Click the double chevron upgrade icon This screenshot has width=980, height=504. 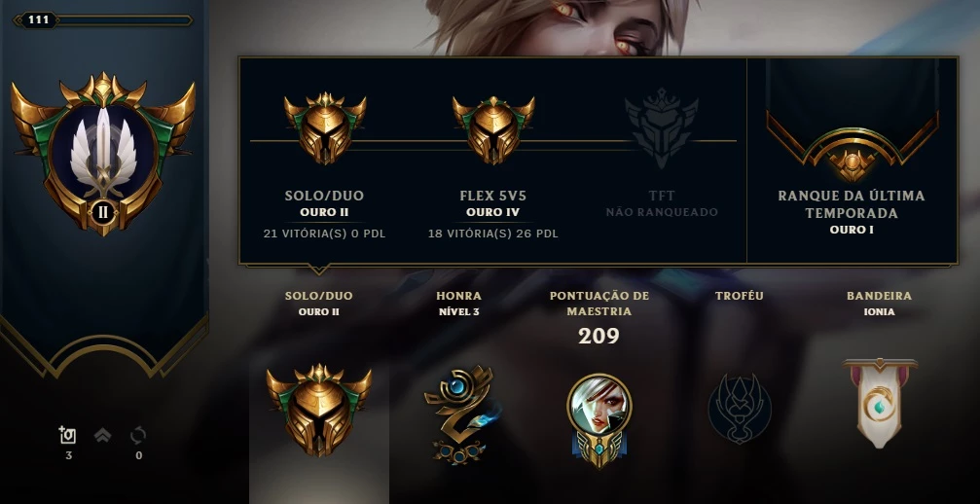(x=102, y=435)
